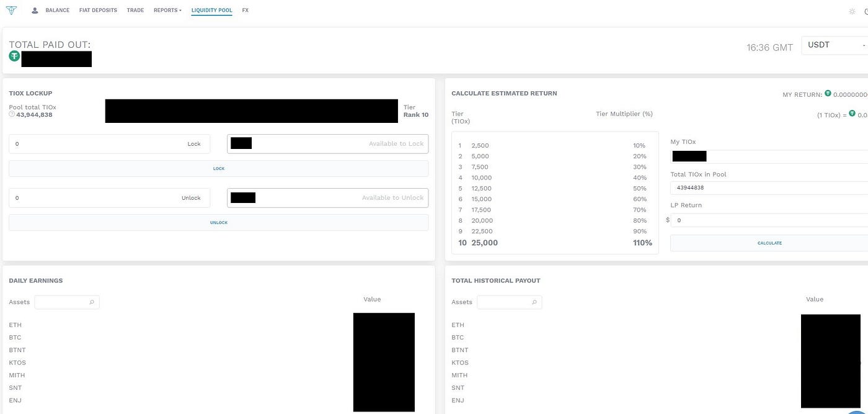Open the Trade page
Viewport: 868px width, 414px height.
pos(135,11)
